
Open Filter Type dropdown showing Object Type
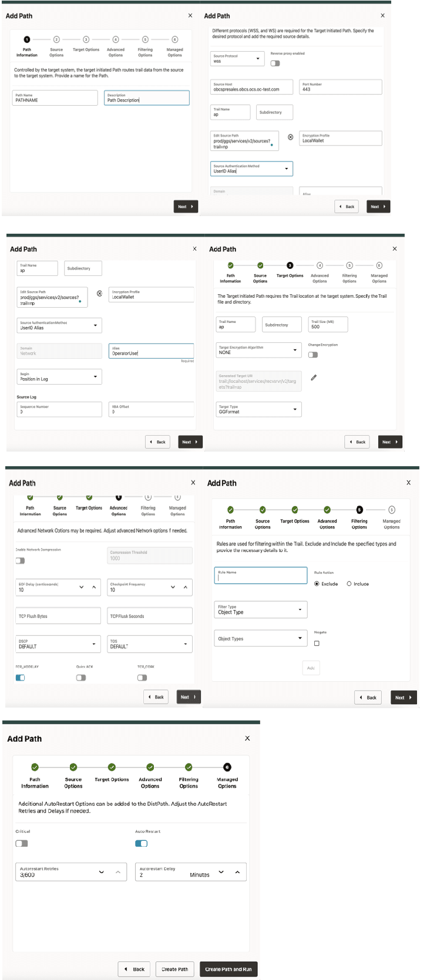click(x=261, y=609)
